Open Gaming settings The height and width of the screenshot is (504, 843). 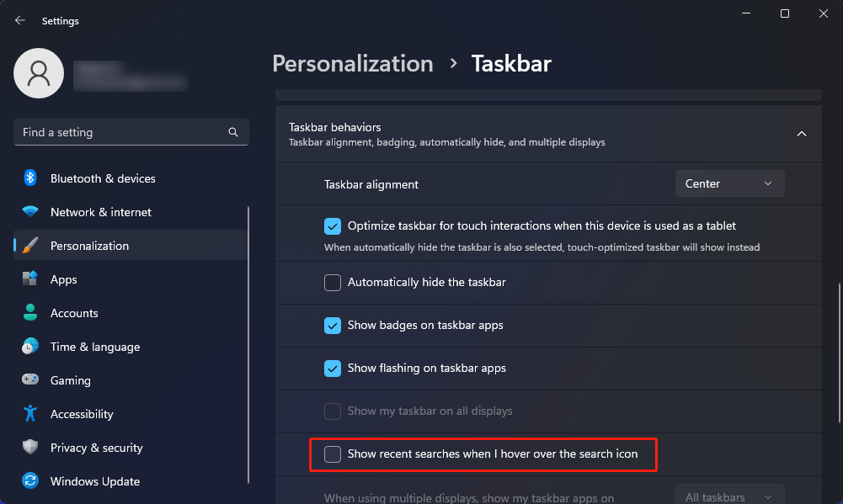point(71,380)
